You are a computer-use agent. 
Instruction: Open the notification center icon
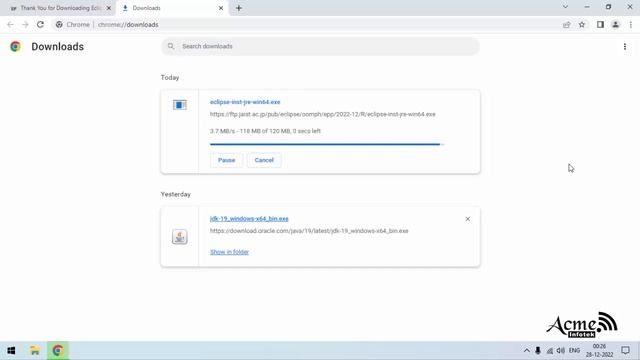[x=625, y=351]
